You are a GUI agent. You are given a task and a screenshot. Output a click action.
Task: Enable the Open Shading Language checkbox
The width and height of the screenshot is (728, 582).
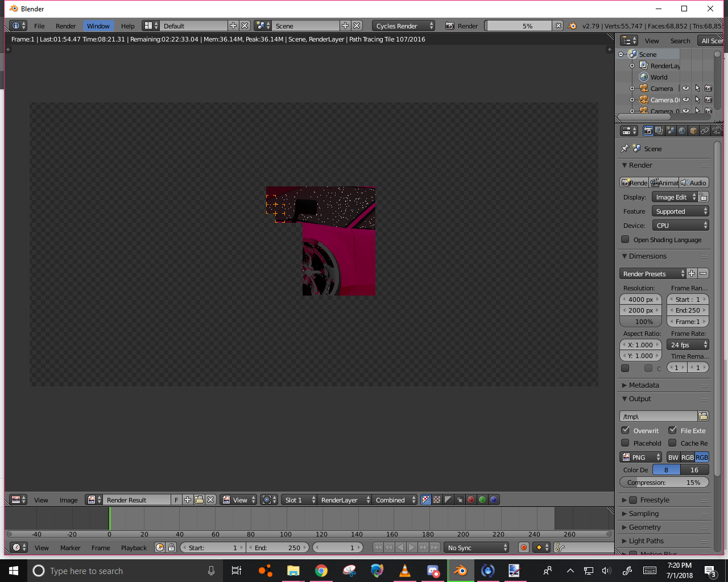coord(626,240)
